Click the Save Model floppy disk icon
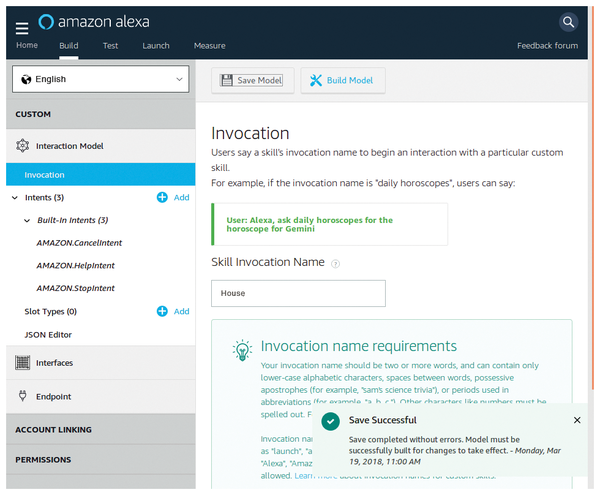The width and height of the screenshot is (600, 495). point(227,80)
